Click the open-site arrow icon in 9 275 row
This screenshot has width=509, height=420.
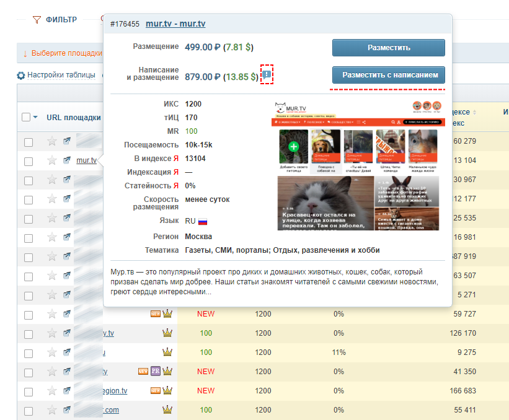click(67, 352)
